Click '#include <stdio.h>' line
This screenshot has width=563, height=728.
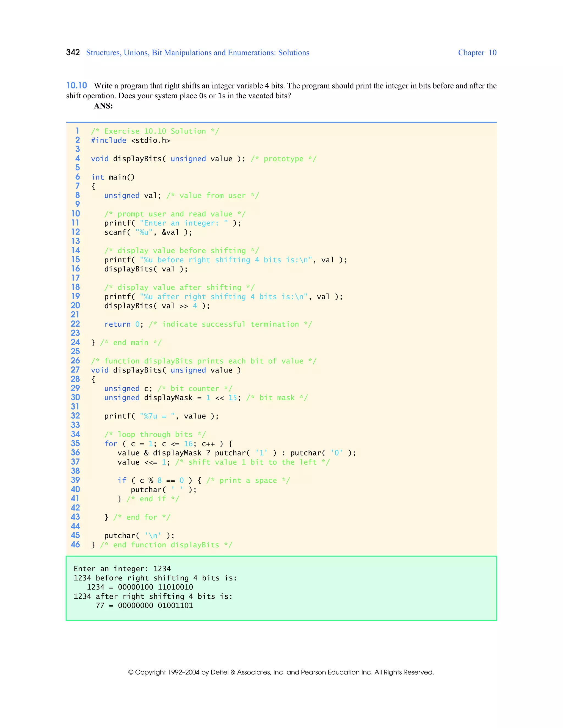coord(131,140)
